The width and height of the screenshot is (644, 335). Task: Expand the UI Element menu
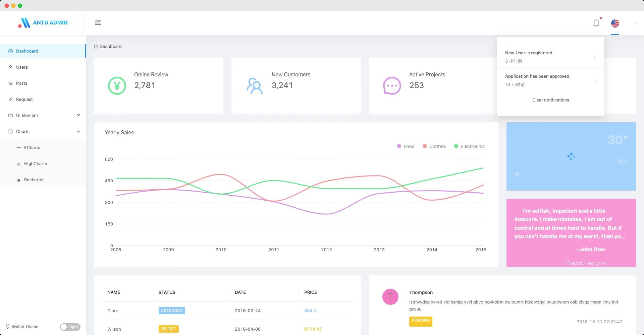pos(43,115)
